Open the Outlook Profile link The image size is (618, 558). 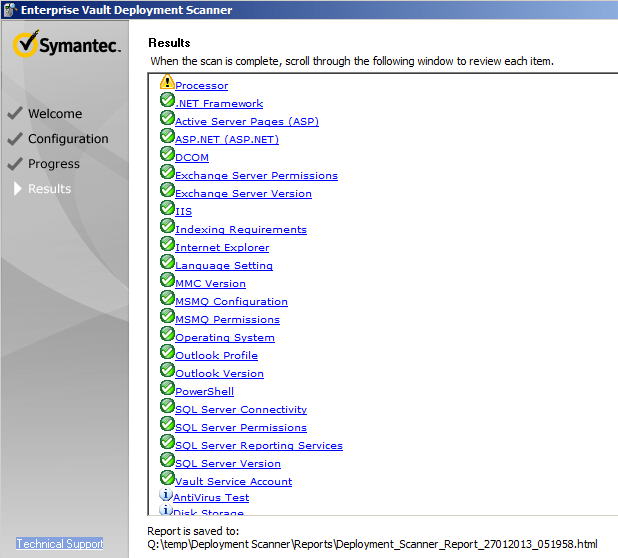[x=216, y=356]
